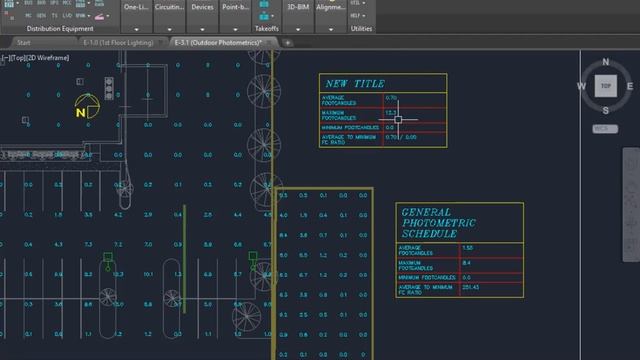Image resolution: width=640 pixels, height=360 pixels.
Task: Select the XFMR transformer tool icon
Action: click(x=80, y=16)
